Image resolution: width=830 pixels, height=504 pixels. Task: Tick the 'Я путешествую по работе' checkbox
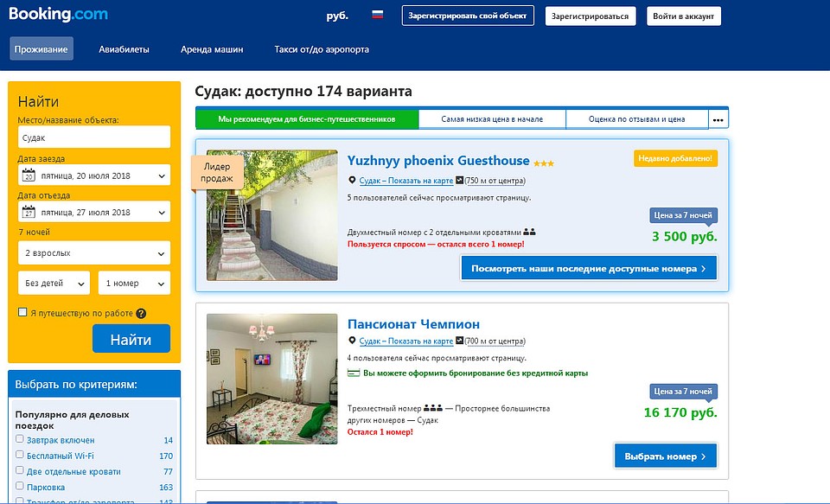[22, 312]
